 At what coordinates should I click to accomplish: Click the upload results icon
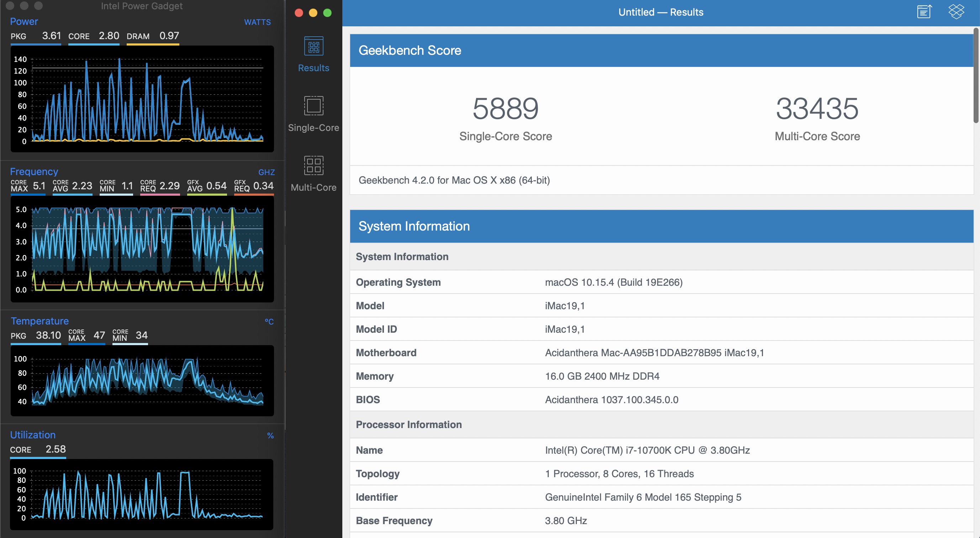click(924, 12)
